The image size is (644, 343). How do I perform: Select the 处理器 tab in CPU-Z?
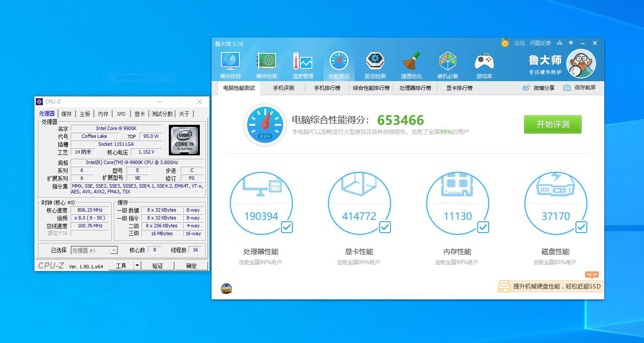(47, 113)
